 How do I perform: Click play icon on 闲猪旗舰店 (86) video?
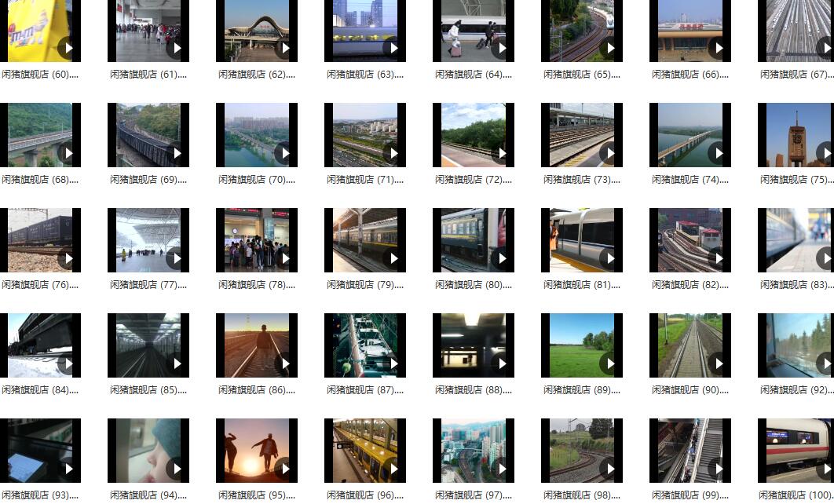[285, 363]
